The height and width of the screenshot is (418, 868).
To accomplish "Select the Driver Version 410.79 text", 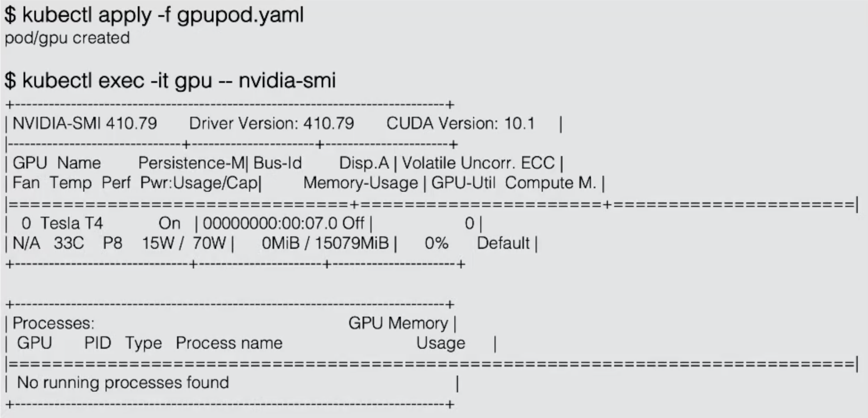I will (x=271, y=123).
